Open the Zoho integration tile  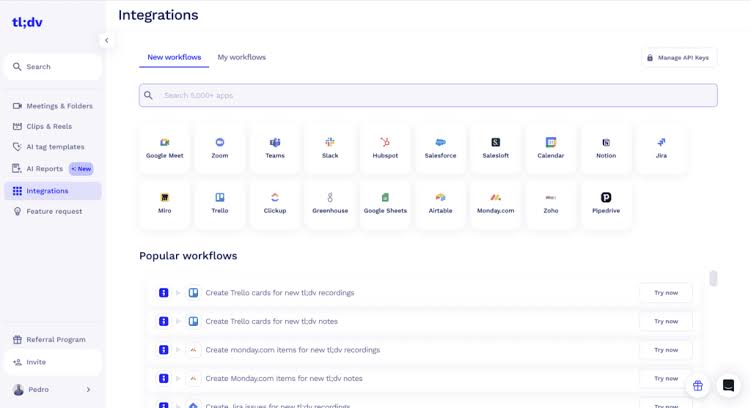(551, 204)
